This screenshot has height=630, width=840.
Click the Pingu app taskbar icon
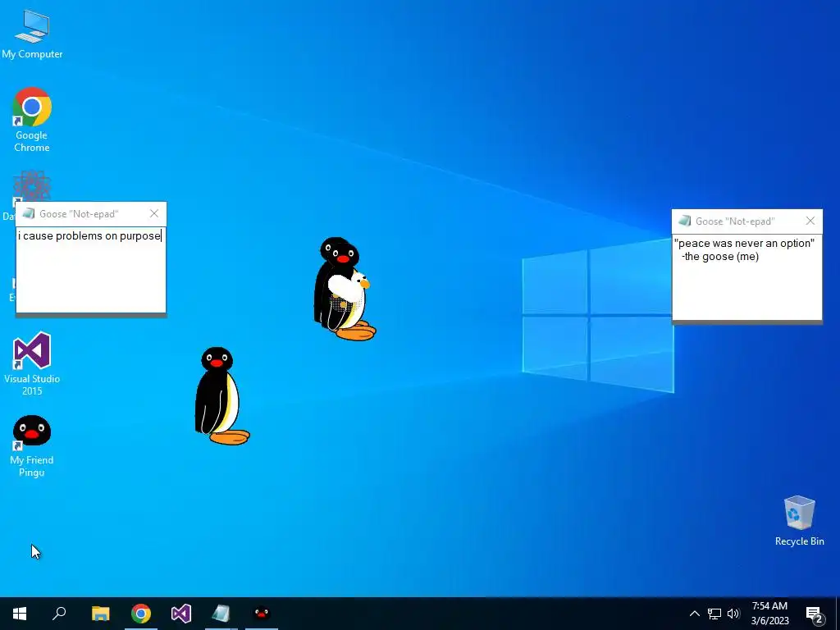pyautogui.click(x=262, y=614)
